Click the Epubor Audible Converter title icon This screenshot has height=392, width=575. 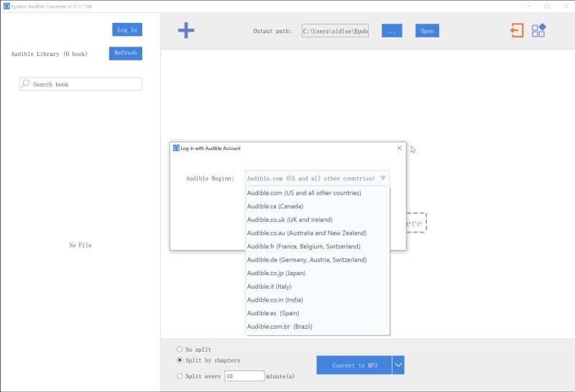click(x=6, y=6)
